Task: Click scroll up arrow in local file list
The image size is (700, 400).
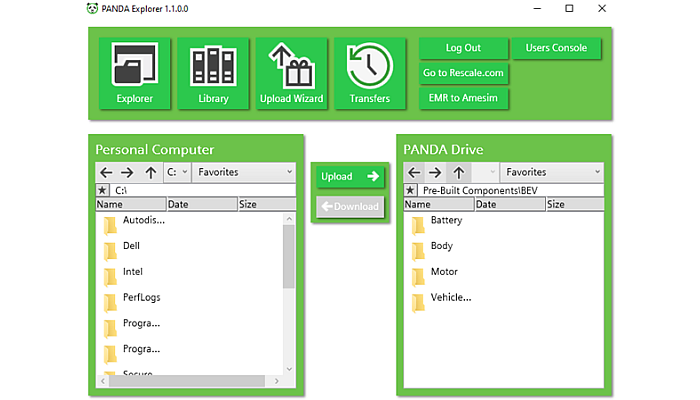Action: pyautogui.click(x=289, y=219)
